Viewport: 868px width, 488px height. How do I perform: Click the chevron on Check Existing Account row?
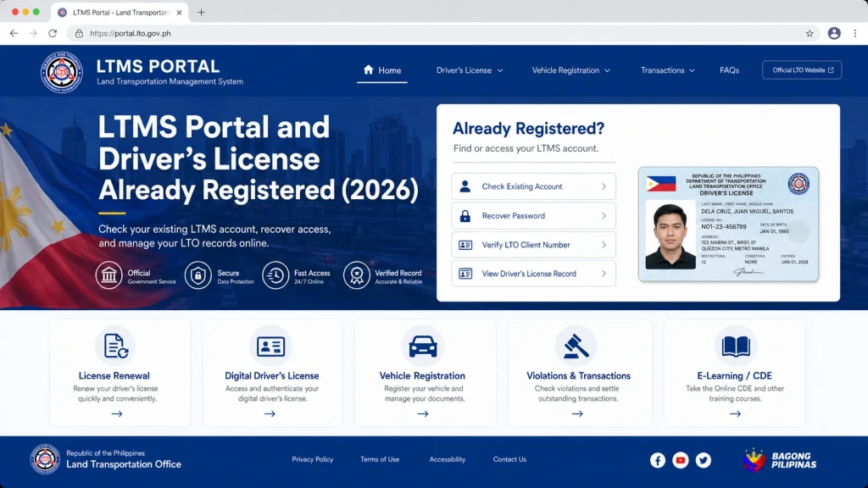tap(604, 186)
